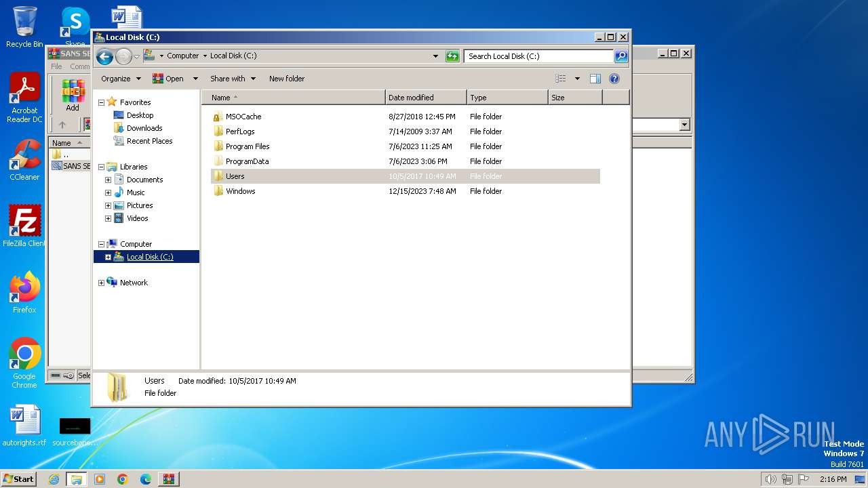Expand the Music library node
868x488 pixels.
[x=108, y=192]
